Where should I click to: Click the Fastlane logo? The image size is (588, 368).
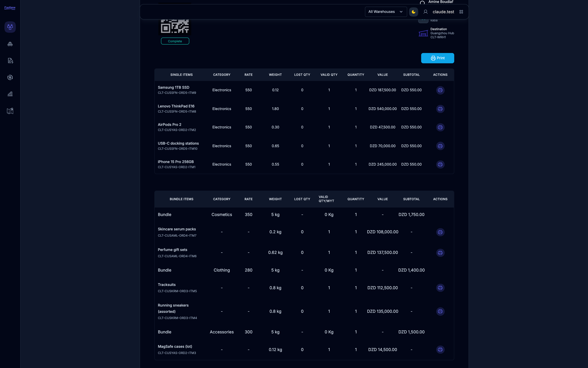click(x=10, y=8)
